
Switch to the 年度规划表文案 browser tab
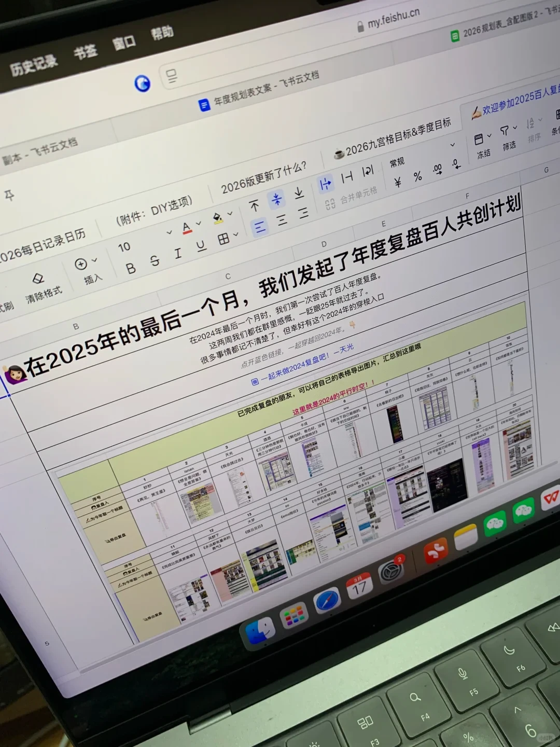point(259,91)
